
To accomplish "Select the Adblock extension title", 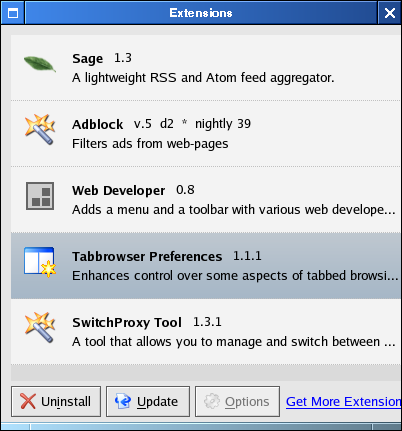I will point(97,124).
